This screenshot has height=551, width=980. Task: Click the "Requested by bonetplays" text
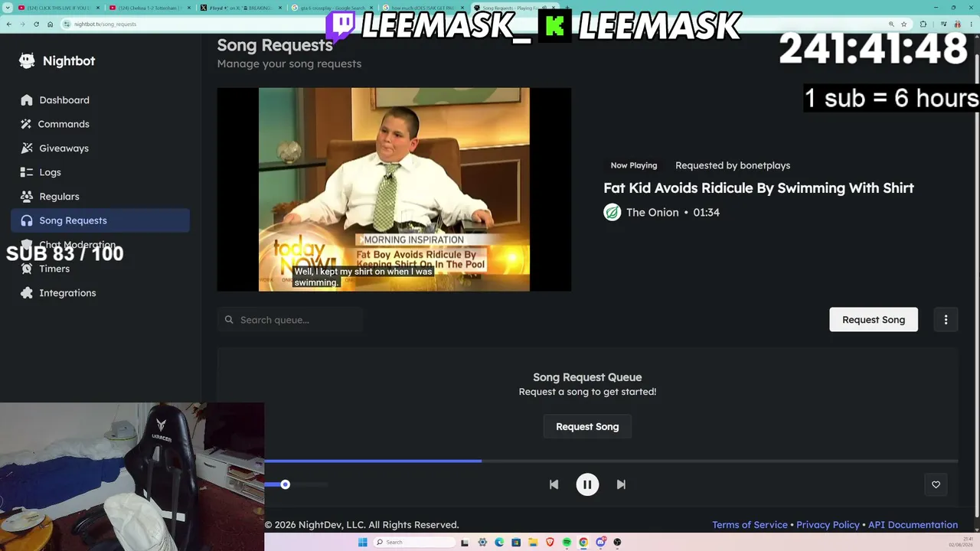[733, 165]
